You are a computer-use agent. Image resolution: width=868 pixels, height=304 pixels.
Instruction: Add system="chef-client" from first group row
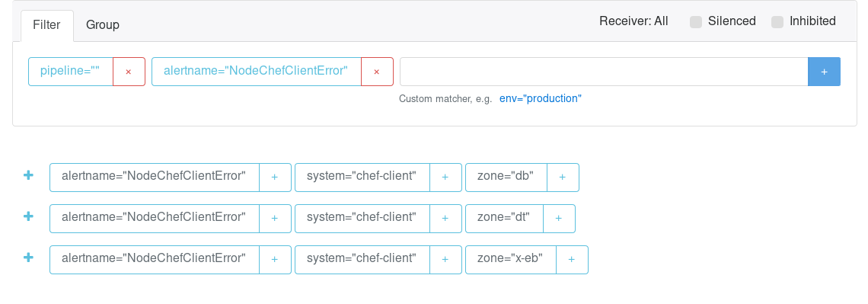[445, 178]
